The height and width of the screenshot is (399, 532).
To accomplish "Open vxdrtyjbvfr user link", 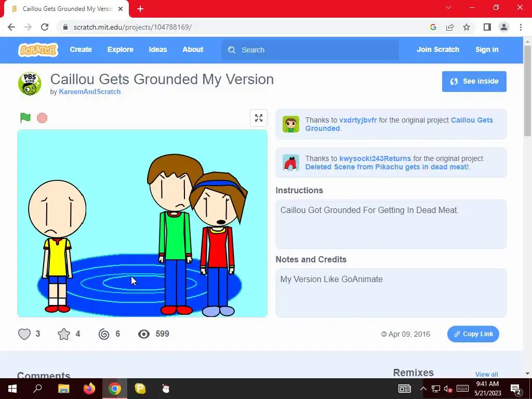I will coord(358,120).
